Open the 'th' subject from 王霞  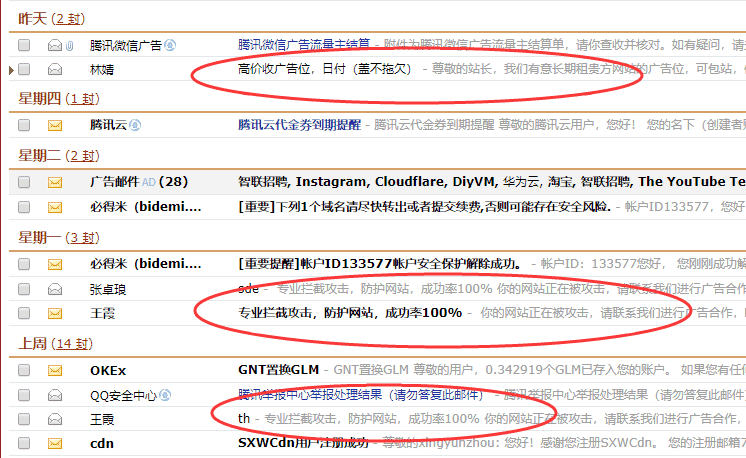[x=244, y=419]
